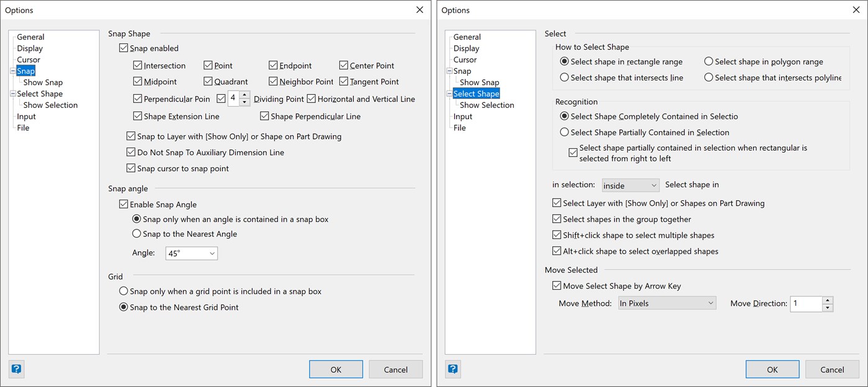Select 'Select Shape Partially Contained in Selection'

pyautogui.click(x=565, y=132)
